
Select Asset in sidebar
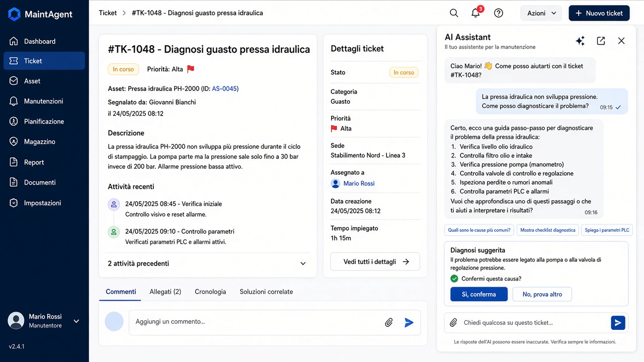(44, 81)
